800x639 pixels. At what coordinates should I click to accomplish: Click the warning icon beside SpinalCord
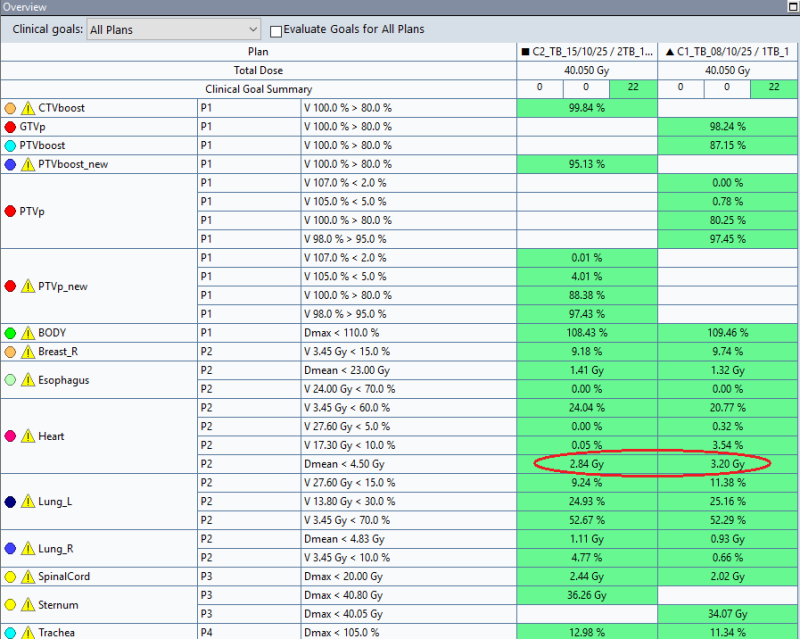(x=28, y=577)
